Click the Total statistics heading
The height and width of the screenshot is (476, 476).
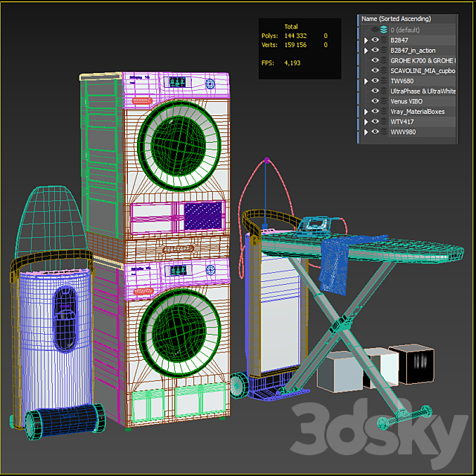click(x=291, y=27)
